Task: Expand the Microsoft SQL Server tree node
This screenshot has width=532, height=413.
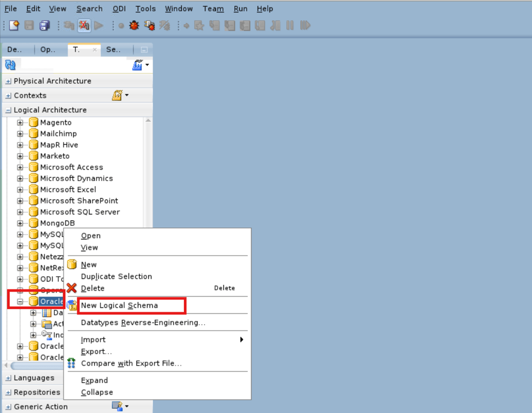Action: coord(20,212)
